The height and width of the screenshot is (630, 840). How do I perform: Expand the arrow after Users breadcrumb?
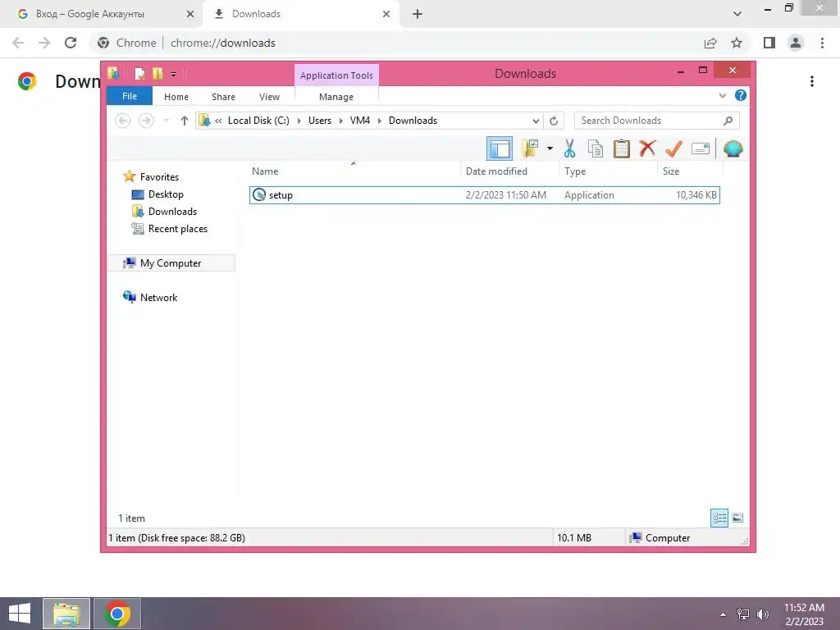click(340, 121)
